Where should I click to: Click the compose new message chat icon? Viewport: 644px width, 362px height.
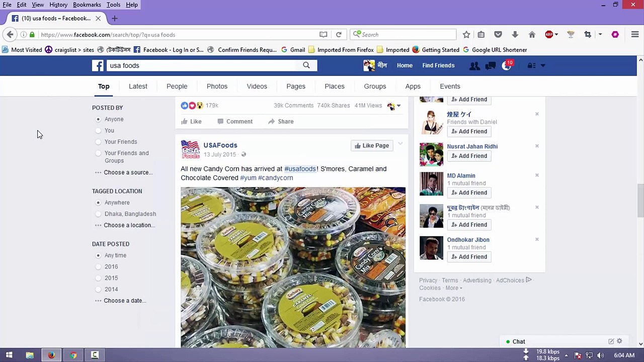click(611, 341)
